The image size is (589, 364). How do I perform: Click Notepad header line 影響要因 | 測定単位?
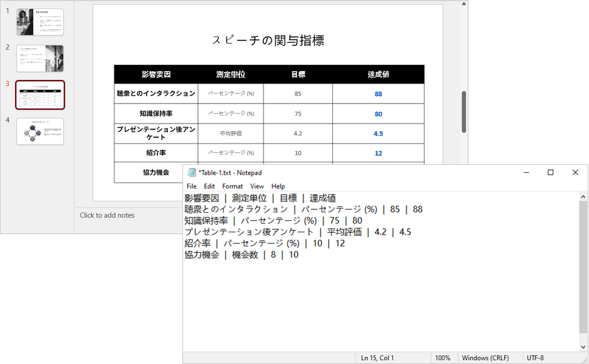[260, 198]
